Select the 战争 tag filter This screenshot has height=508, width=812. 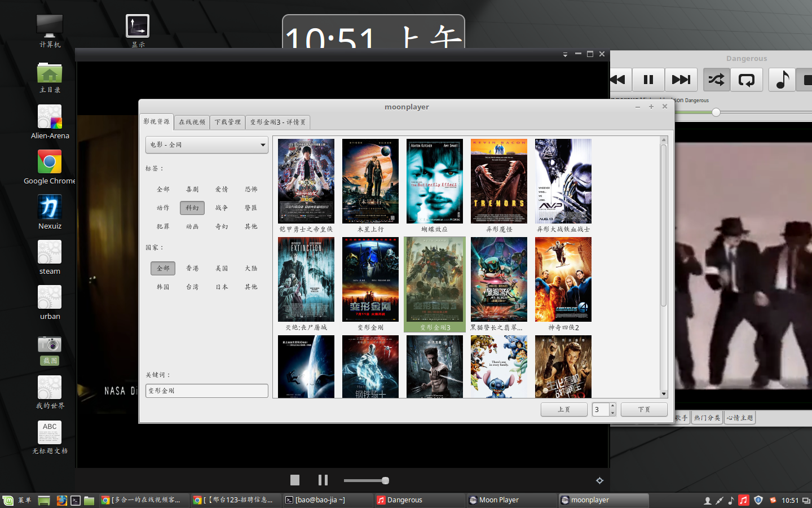pos(222,208)
